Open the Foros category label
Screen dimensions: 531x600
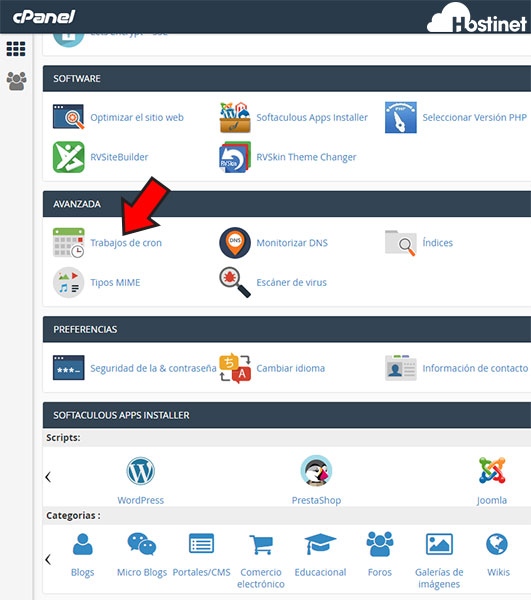(380, 572)
